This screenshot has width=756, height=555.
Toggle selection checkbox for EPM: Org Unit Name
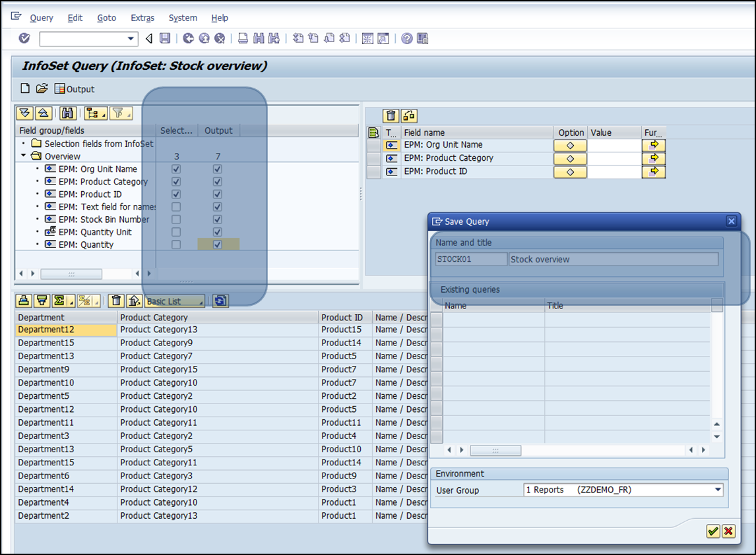click(176, 169)
